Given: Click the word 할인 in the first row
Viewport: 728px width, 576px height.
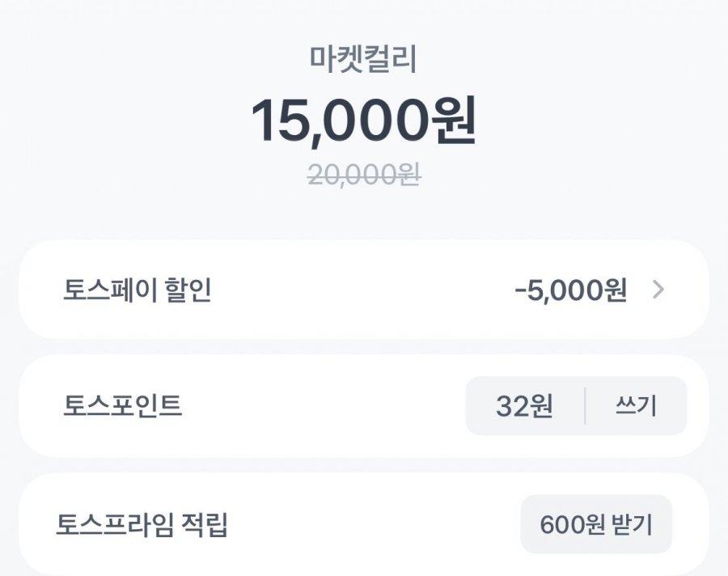Looking at the screenshot, I should (x=191, y=290).
